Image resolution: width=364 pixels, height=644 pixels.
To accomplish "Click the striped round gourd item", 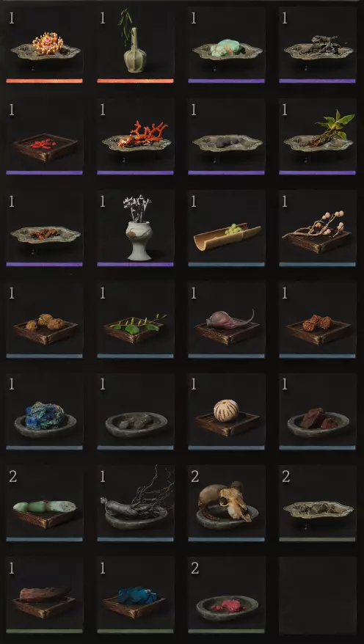I will click(226, 412).
